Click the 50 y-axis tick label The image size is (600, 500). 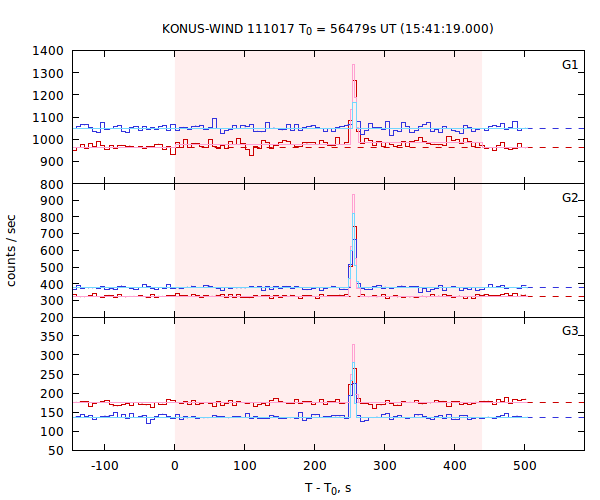(56, 451)
